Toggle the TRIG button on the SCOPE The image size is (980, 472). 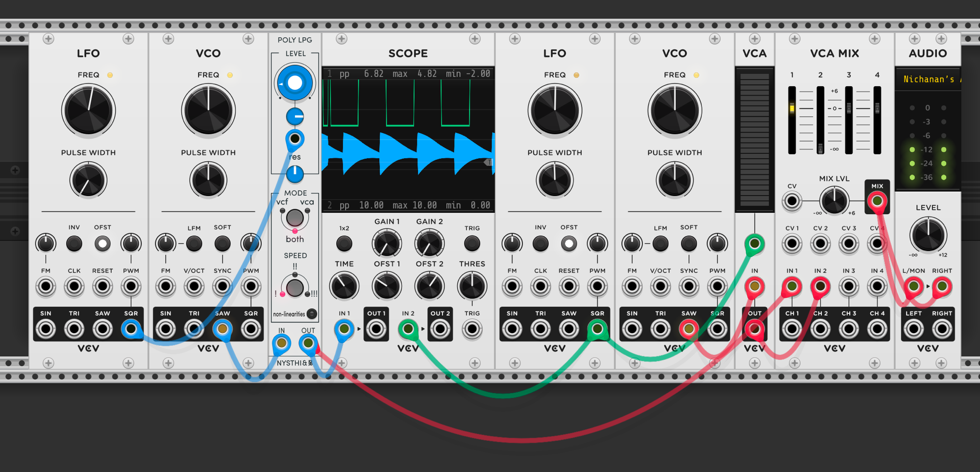[472, 243]
